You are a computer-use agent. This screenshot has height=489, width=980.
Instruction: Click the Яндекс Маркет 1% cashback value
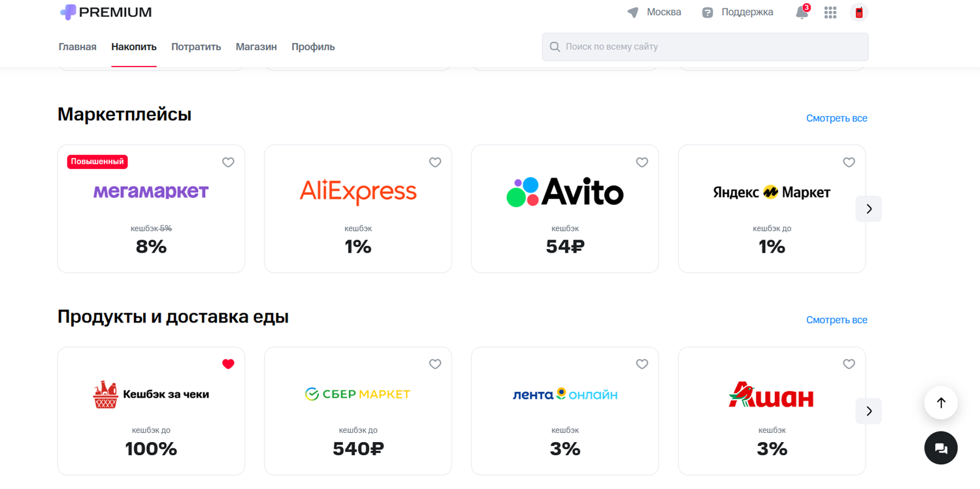772,247
